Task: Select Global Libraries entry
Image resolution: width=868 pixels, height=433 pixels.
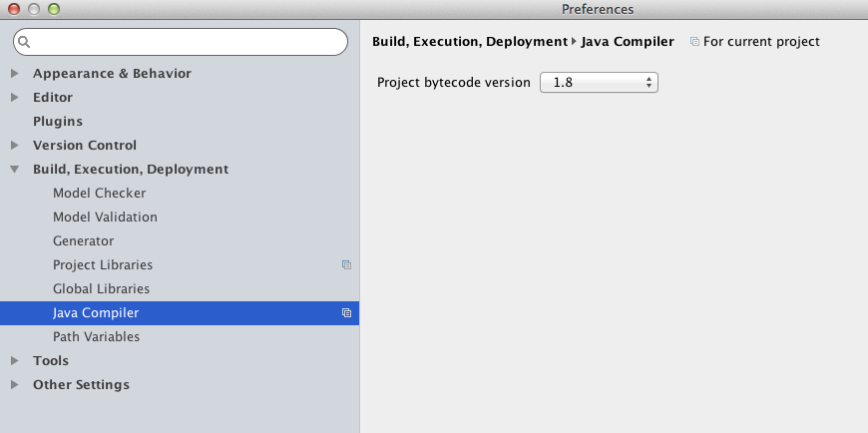Action: [x=102, y=289]
